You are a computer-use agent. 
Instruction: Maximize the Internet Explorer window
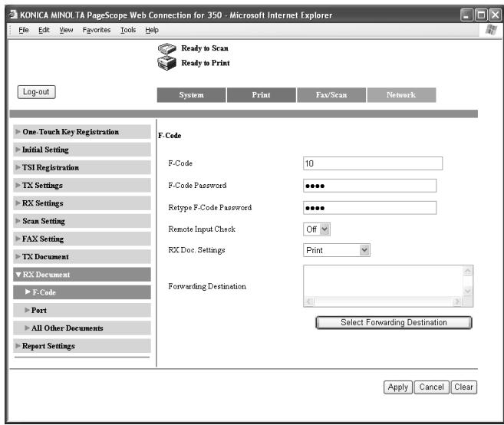point(481,15)
